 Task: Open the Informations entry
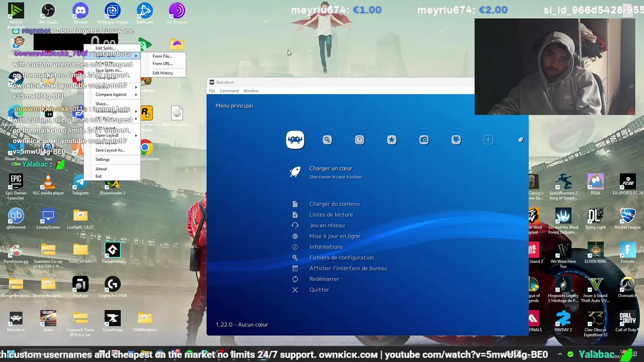(326, 247)
